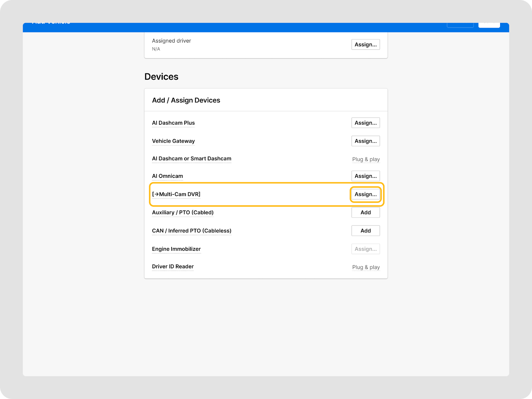Click Plug & play beside Driver ID Reader
The height and width of the screenshot is (399, 532).
tap(366, 267)
